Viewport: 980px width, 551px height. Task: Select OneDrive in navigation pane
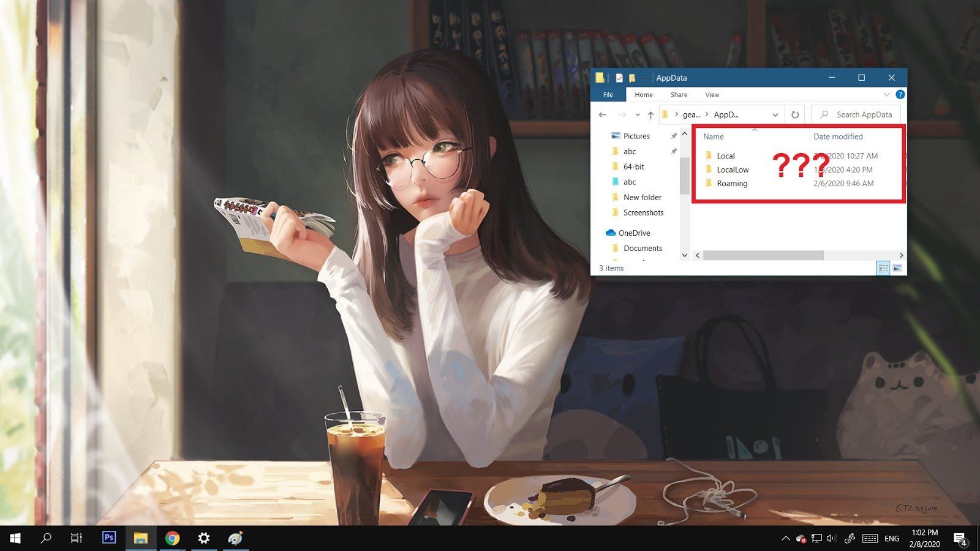[x=634, y=233]
